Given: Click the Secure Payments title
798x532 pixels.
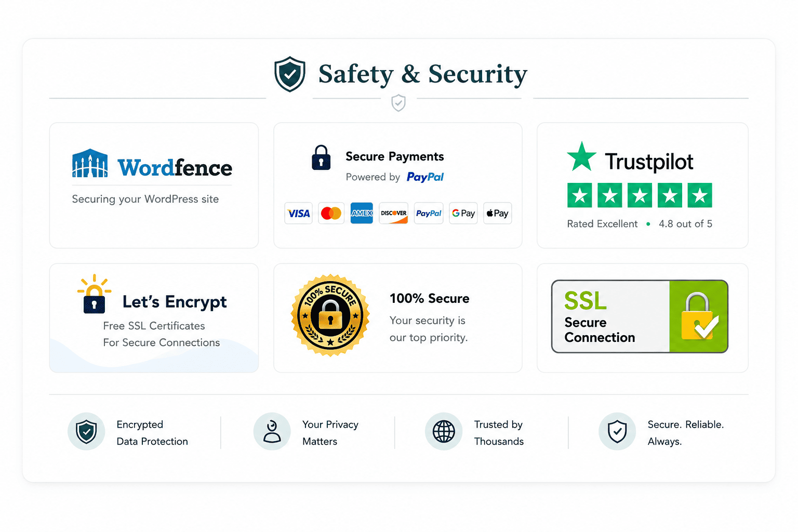Looking at the screenshot, I should click(395, 156).
